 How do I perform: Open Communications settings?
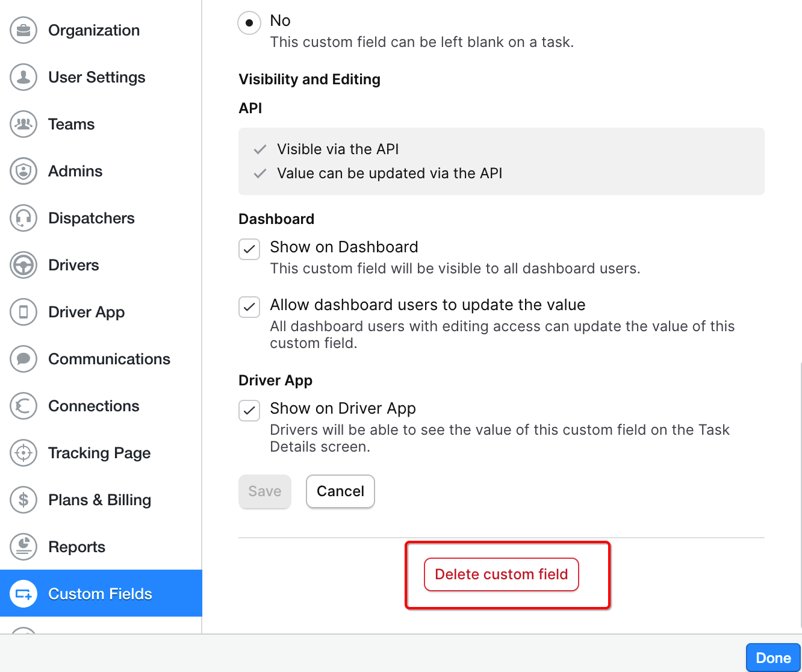click(x=101, y=359)
